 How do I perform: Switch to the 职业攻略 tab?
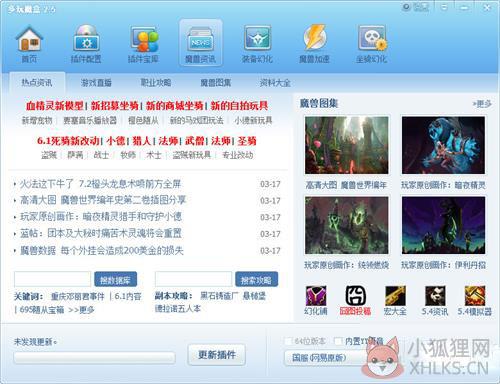(156, 82)
